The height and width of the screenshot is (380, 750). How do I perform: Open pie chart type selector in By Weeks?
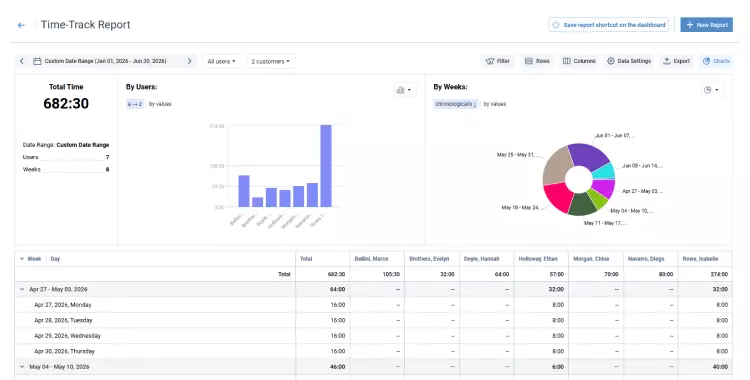point(711,90)
